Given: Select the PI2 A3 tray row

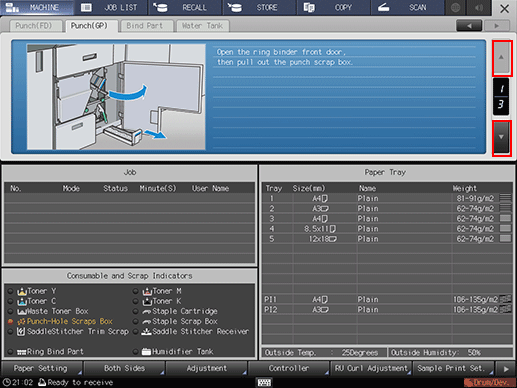Looking at the screenshot, I should (387, 310).
